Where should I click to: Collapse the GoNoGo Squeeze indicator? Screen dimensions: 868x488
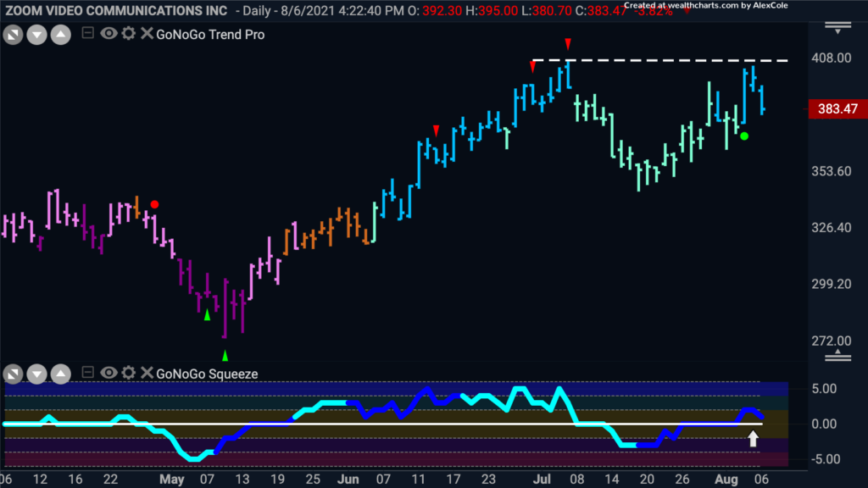coord(87,373)
